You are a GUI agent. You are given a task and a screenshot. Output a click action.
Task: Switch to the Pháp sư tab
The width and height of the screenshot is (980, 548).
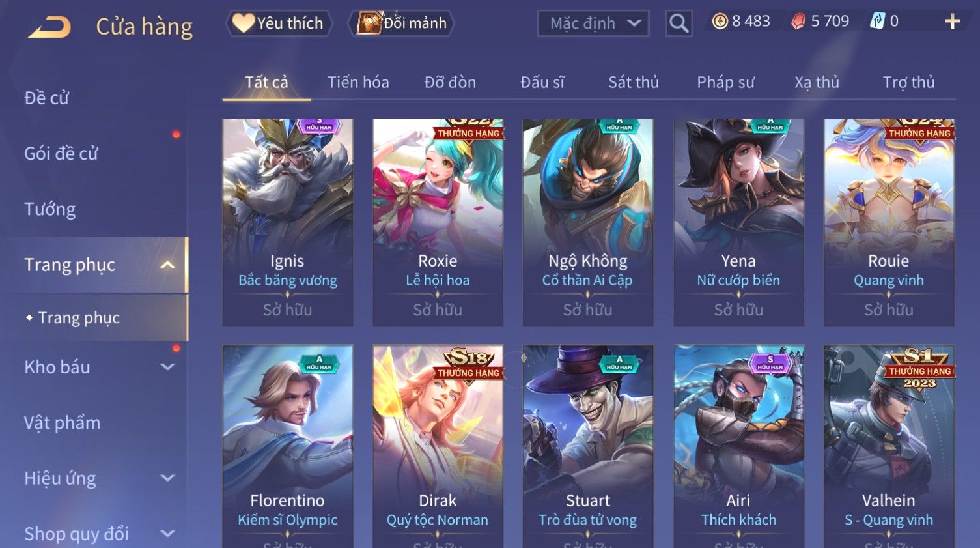(x=725, y=82)
